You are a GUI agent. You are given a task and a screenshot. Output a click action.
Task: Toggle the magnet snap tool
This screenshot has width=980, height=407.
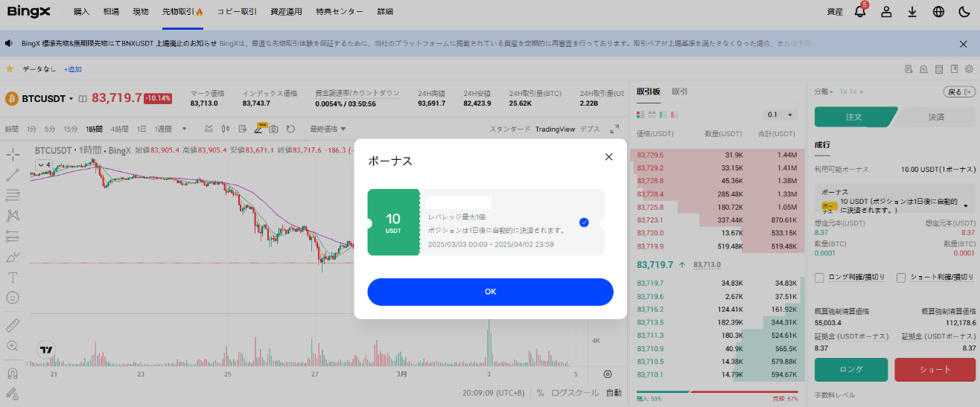pos(13,374)
